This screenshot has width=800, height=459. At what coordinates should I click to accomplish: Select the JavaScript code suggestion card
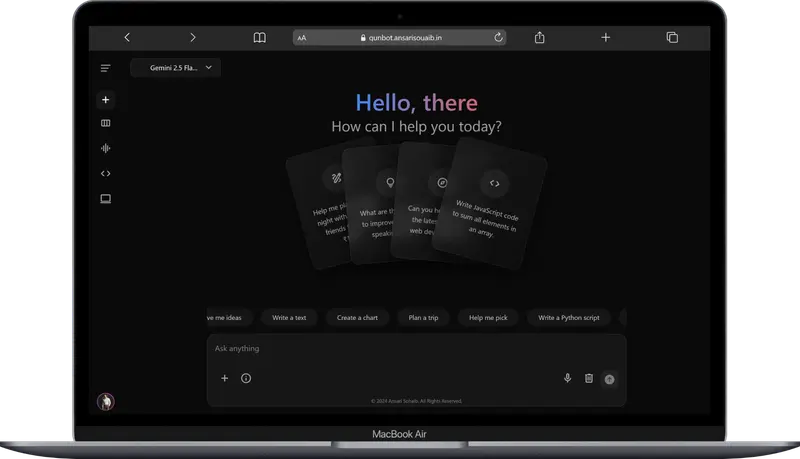[x=490, y=204]
